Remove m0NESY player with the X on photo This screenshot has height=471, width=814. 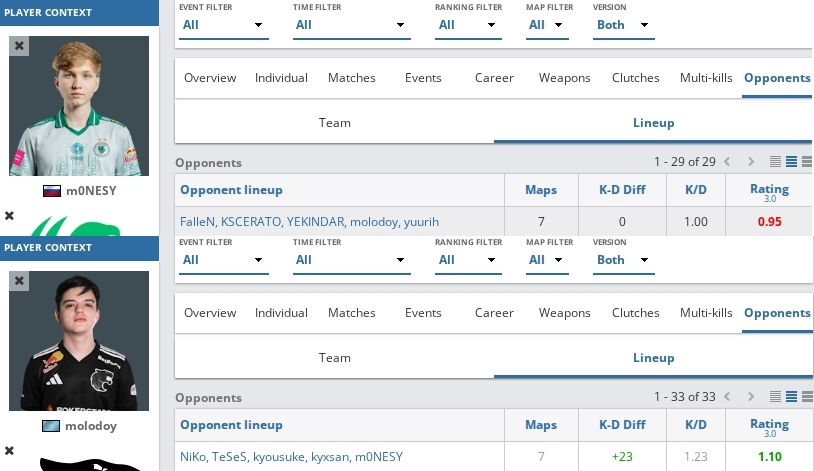coord(19,46)
